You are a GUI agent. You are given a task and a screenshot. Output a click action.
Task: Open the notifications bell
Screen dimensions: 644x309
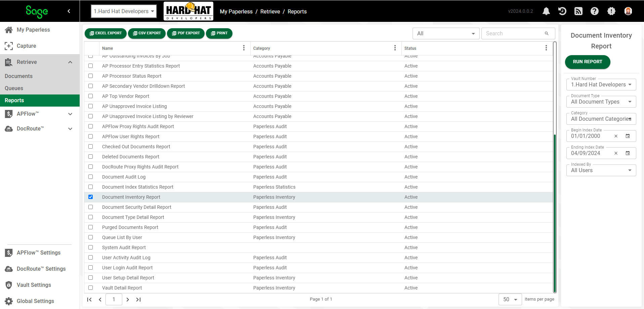click(546, 11)
